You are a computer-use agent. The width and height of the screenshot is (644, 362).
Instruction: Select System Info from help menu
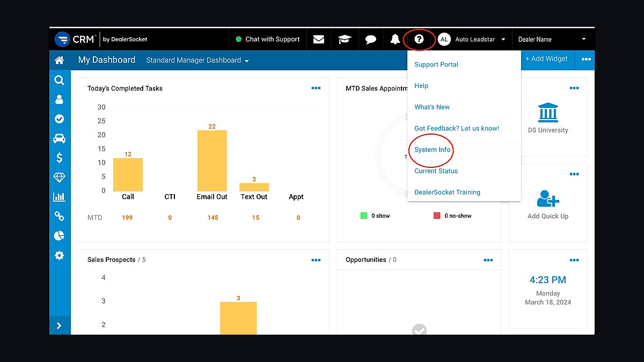pos(433,150)
